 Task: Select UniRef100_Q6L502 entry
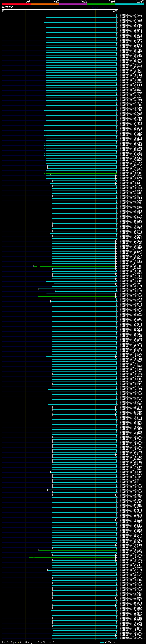point(131,60)
